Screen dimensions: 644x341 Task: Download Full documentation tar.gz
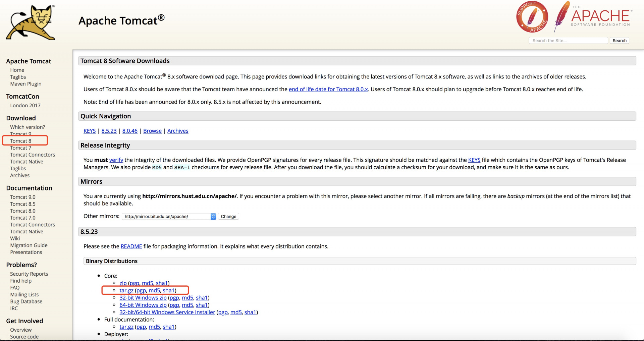pos(126,327)
